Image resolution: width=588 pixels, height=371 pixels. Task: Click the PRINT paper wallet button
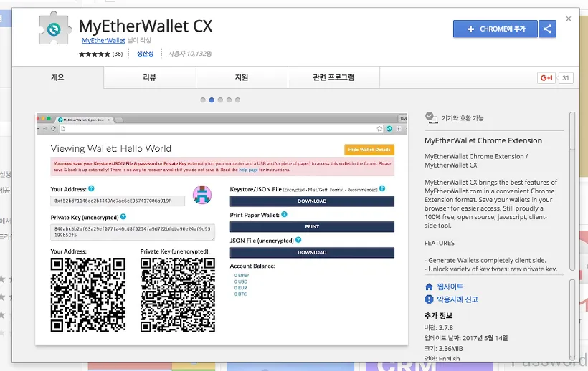[x=312, y=226]
